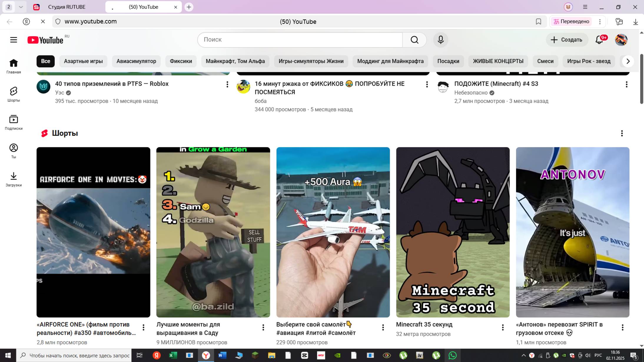644x362 pixels.
Task: Open the YouTube hamburger guide menu
Action: click(14, 40)
